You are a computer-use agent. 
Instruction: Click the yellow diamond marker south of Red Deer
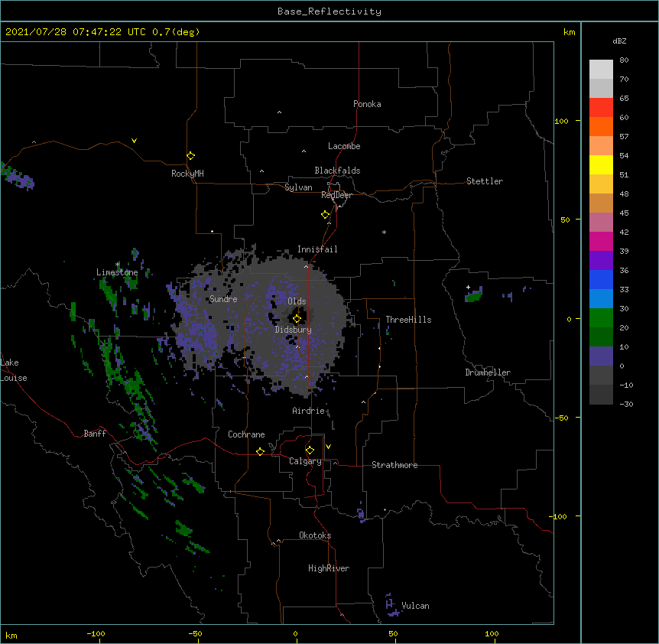click(x=325, y=215)
